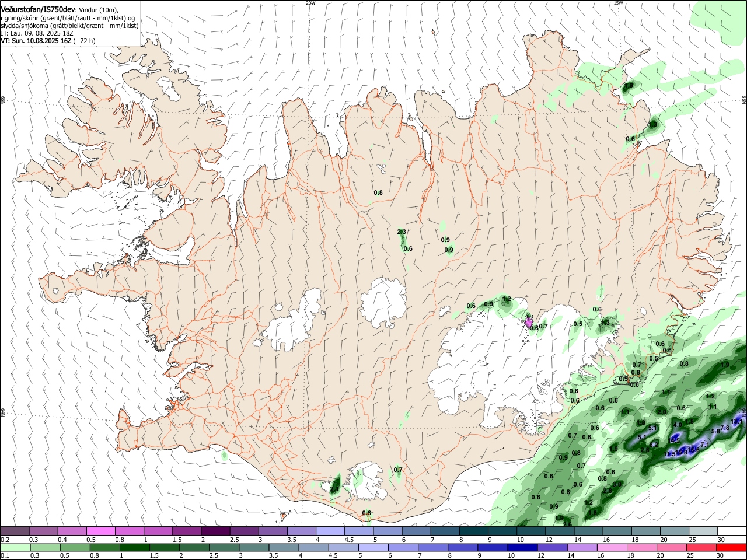Select the 'rigning/skúrir' legend description line

(x=67, y=17)
